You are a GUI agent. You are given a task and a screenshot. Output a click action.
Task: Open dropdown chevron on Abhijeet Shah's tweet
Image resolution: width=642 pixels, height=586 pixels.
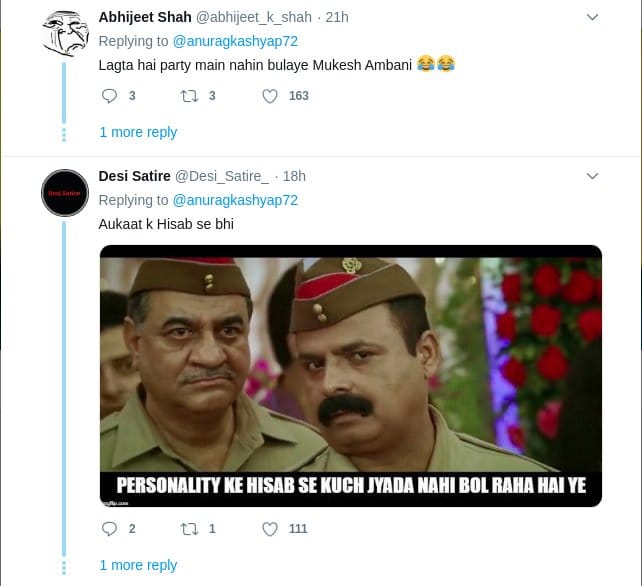click(592, 17)
